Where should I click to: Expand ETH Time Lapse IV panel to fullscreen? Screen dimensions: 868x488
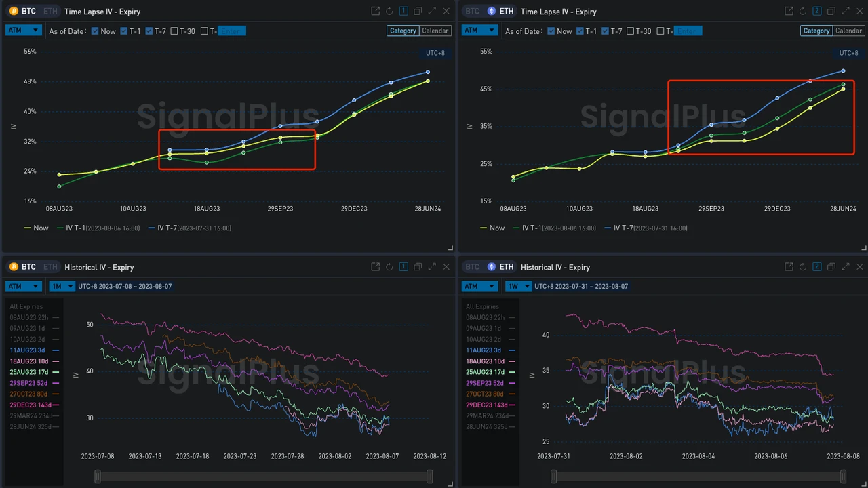845,12
